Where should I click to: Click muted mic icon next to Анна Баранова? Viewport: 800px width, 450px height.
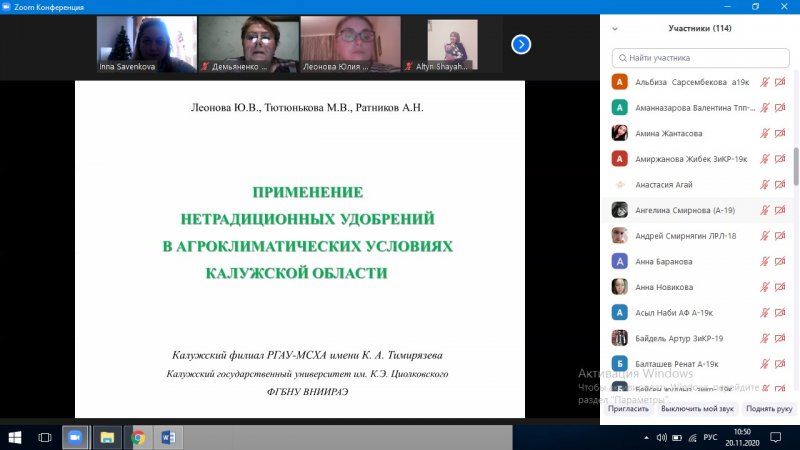point(765,261)
